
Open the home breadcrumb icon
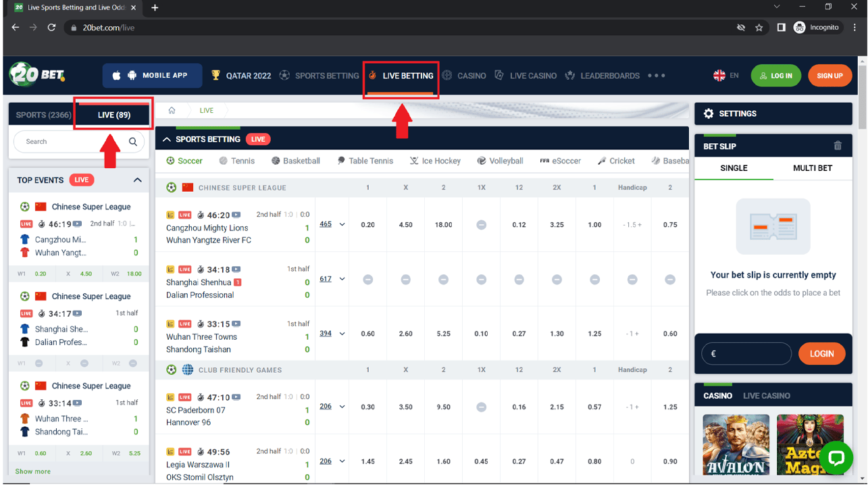pyautogui.click(x=172, y=111)
